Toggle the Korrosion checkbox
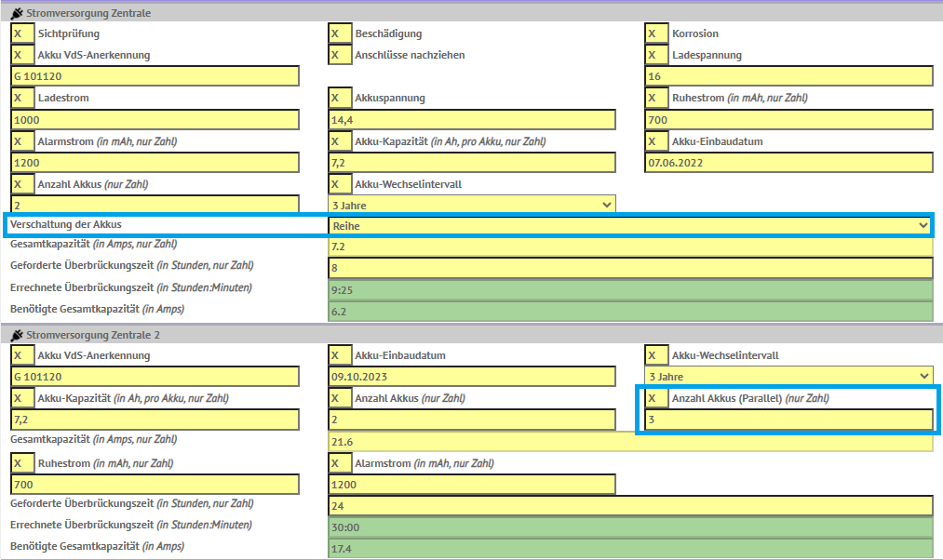The image size is (943, 560). click(656, 33)
